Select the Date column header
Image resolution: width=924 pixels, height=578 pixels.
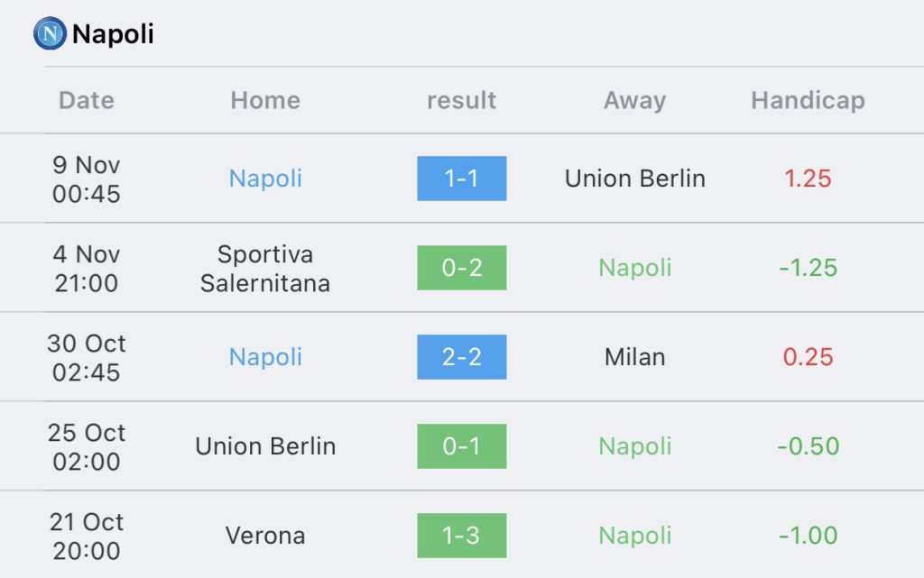click(87, 100)
